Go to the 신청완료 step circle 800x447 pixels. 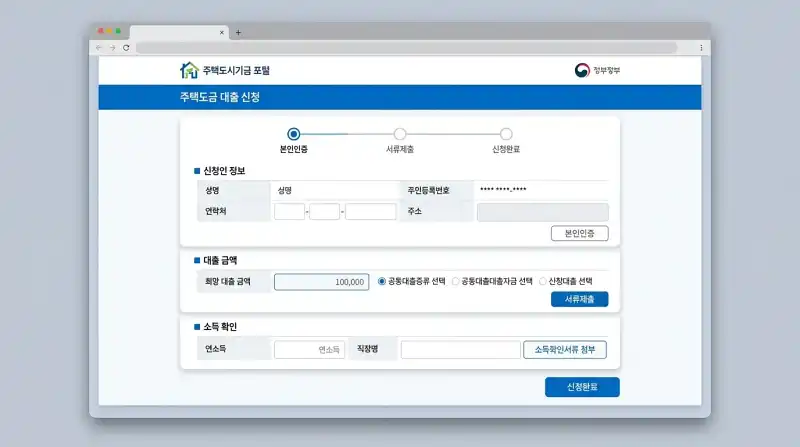point(506,134)
